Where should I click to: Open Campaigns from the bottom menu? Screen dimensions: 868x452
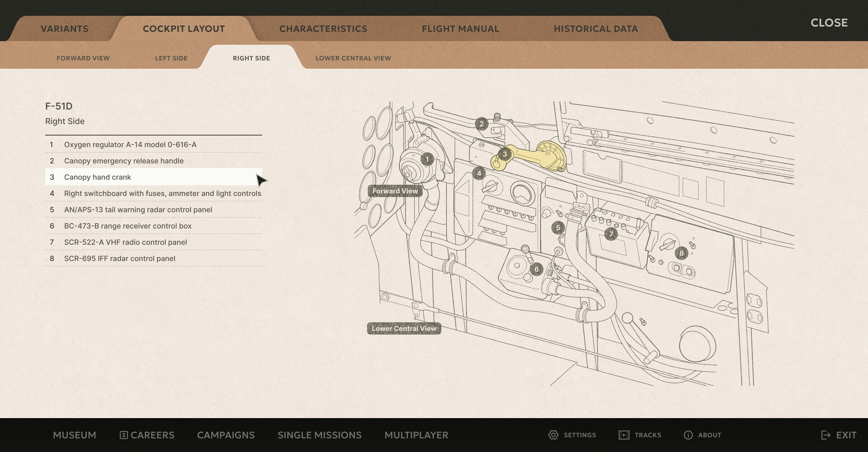coord(226,435)
